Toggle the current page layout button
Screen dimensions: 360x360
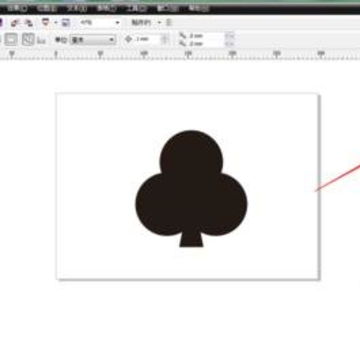point(11,40)
